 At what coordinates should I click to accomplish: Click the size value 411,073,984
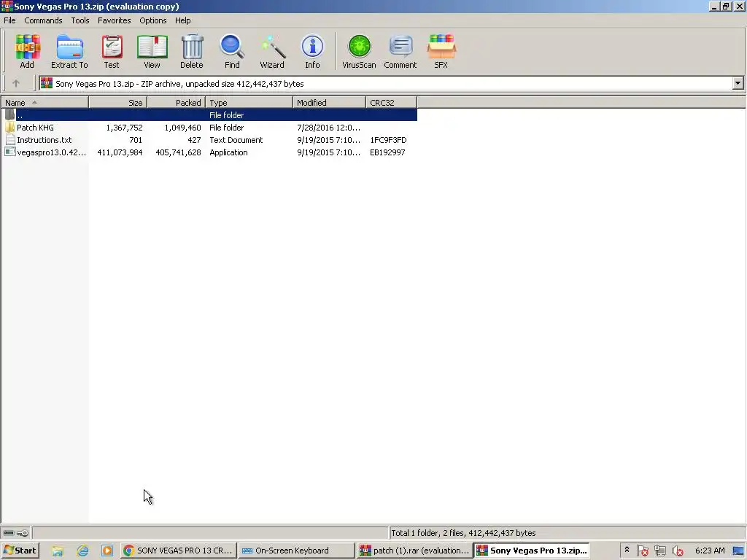[120, 152]
